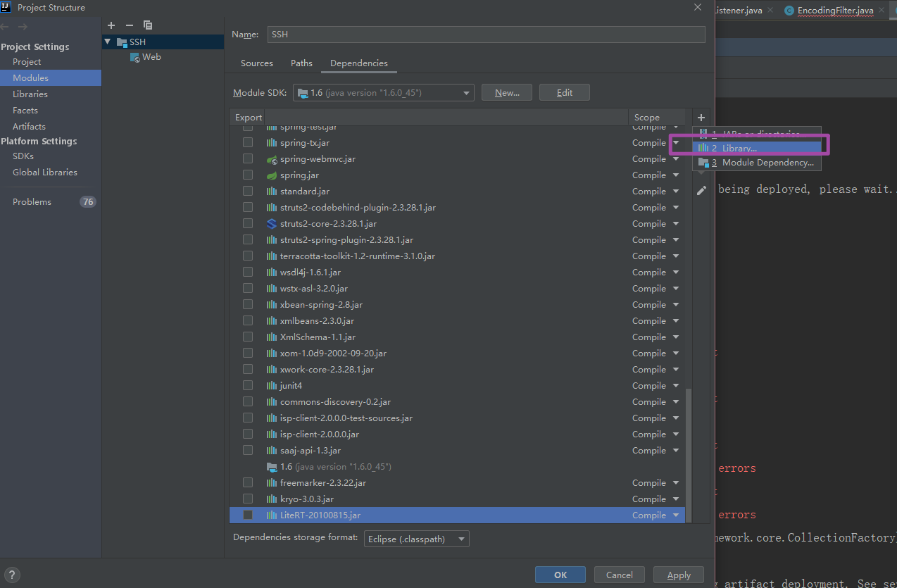Check Export for xmlbeans-2.3.0.jar
Viewport: 897px width, 588px height.
[248, 321]
